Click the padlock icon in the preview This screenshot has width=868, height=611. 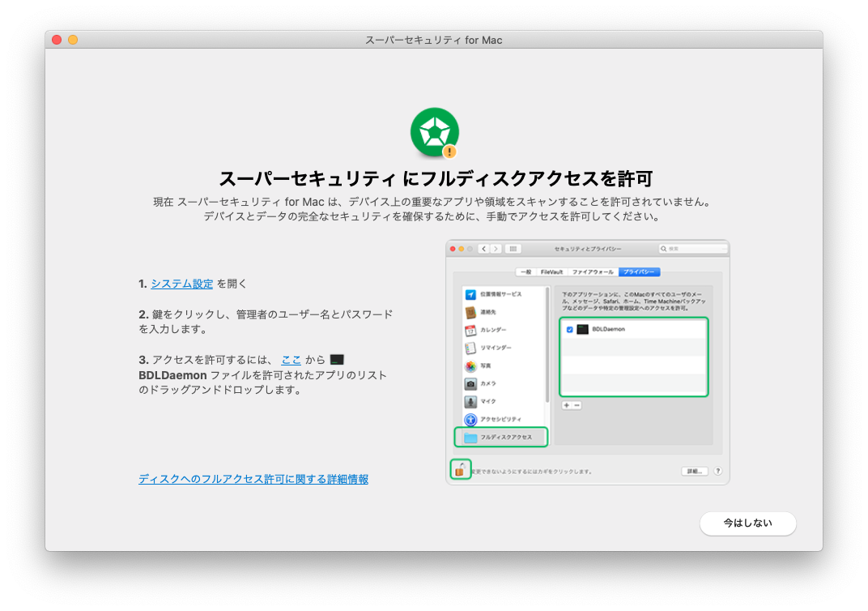point(460,469)
